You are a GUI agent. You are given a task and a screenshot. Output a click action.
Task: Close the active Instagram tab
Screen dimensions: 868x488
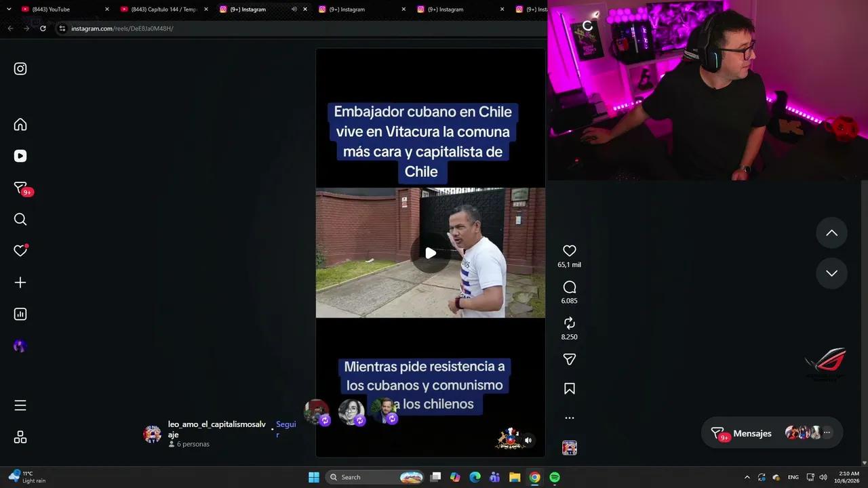coord(305,9)
